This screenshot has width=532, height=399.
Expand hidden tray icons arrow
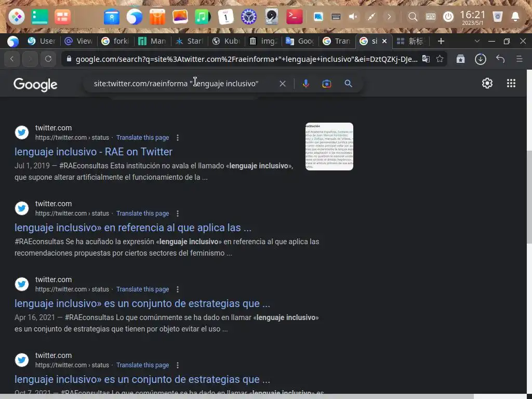(x=389, y=17)
